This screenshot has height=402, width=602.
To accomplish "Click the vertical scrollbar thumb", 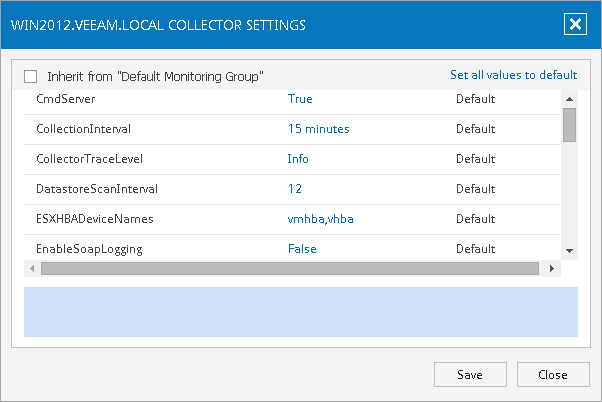I will click(x=569, y=125).
